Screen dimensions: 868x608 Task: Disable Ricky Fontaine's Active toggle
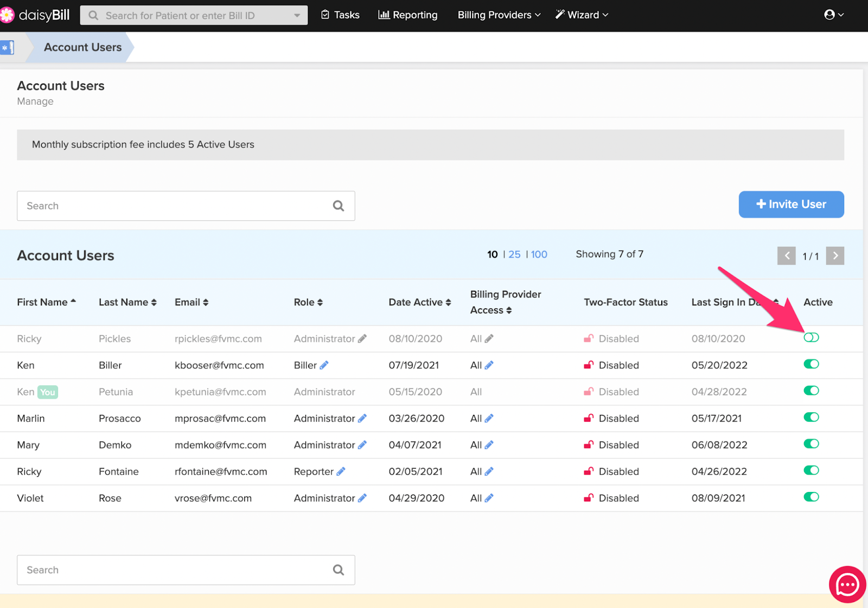coord(811,470)
